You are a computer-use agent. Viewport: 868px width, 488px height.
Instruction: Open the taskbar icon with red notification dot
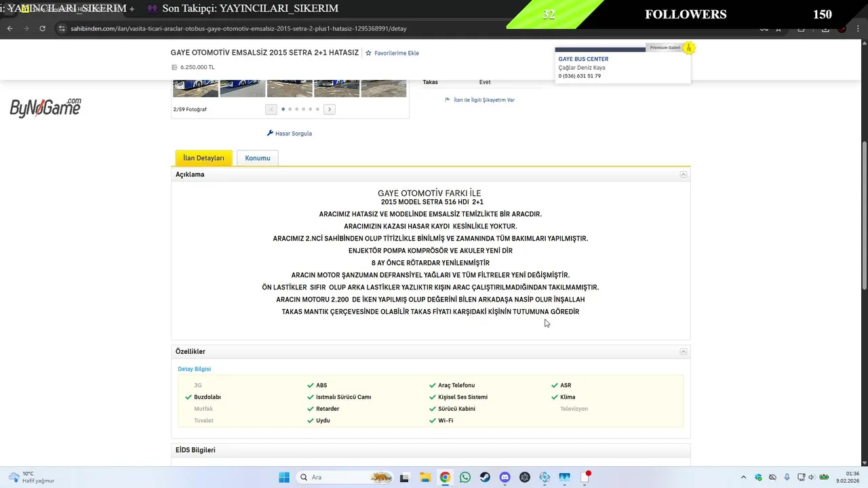point(585,477)
